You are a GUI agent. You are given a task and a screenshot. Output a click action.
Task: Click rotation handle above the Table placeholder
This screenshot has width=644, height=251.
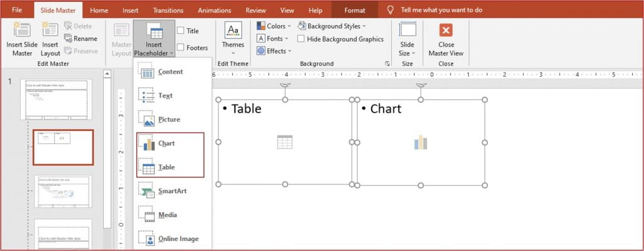pyautogui.click(x=285, y=85)
